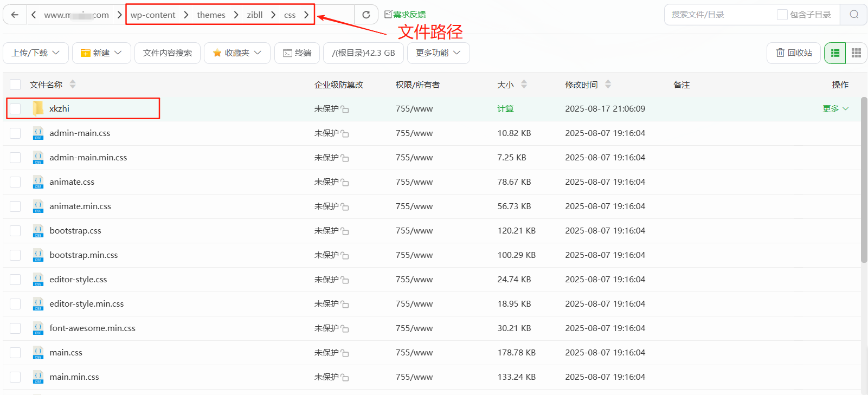
Task: Expand the 上传/下载 dropdown
Action: pos(36,53)
